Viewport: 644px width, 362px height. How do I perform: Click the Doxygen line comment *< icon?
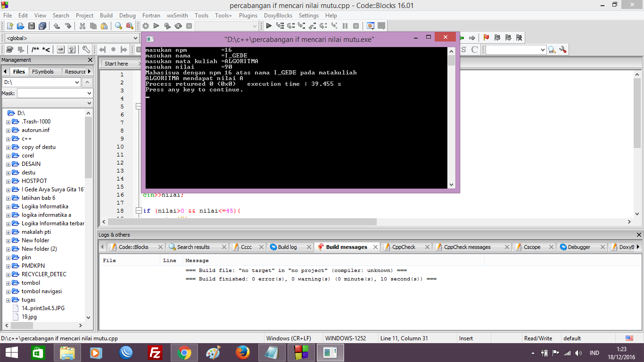pyautogui.click(x=46, y=49)
